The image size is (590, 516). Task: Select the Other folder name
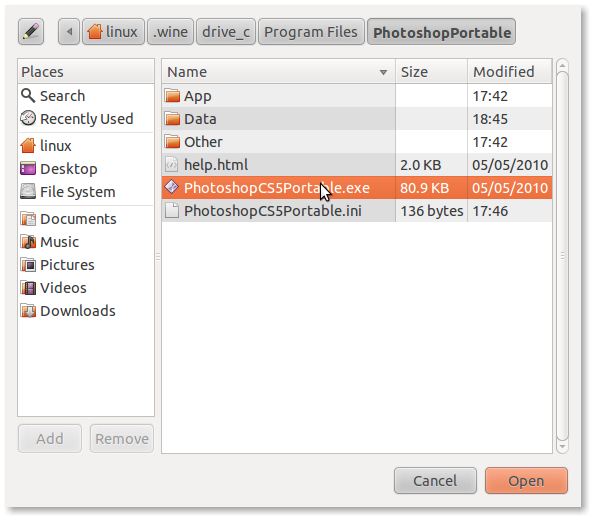pos(203,142)
